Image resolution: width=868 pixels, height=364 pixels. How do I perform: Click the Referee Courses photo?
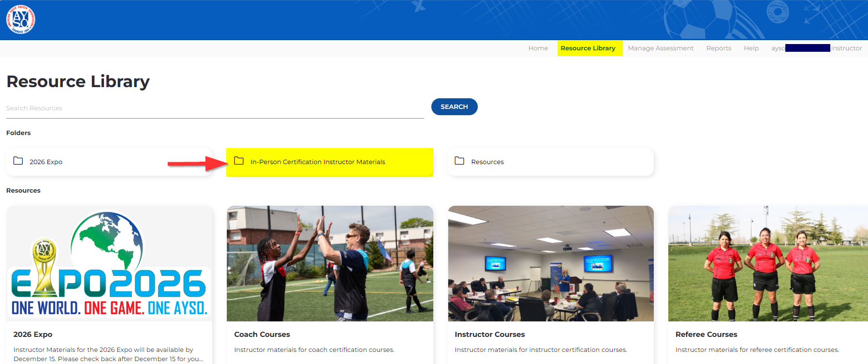tap(767, 264)
